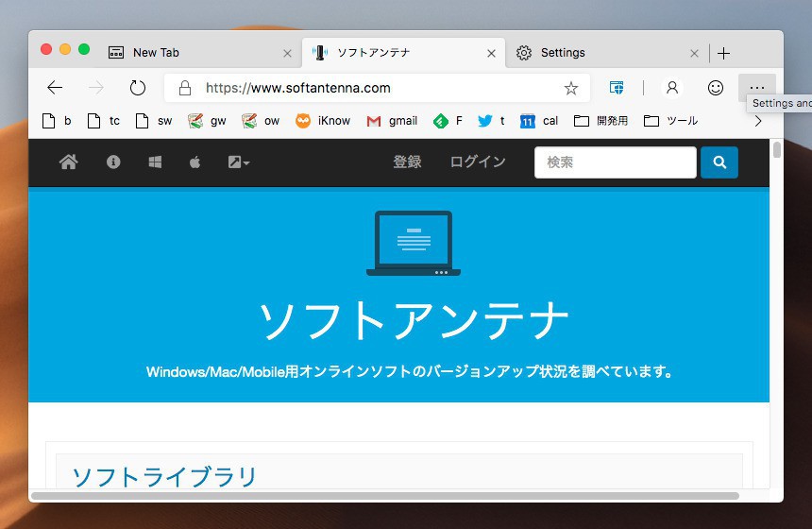Go back using the back arrow
This screenshot has width=812, height=529.
pyautogui.click(x=55, y=88)
